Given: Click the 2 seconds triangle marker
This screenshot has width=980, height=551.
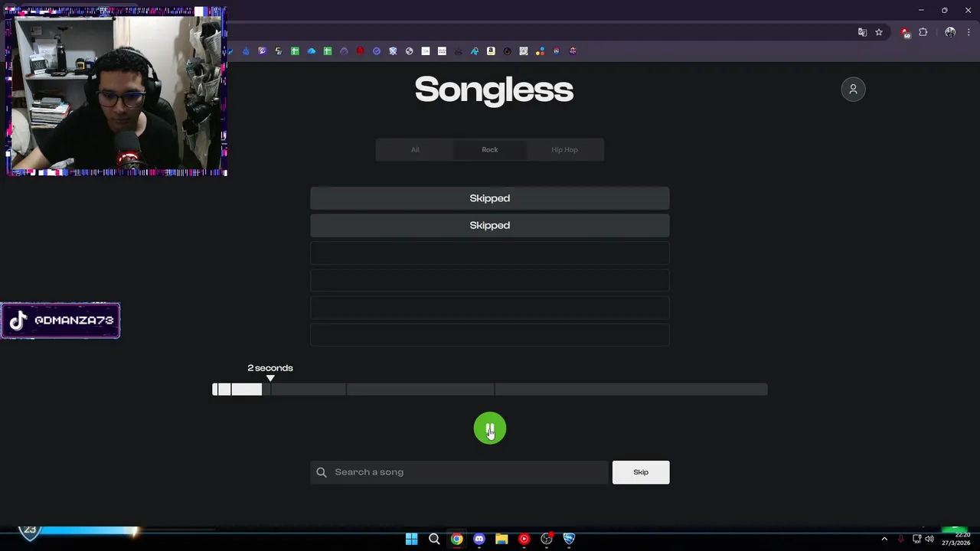Looking at the screenshot, I should [x=270, y=378].
